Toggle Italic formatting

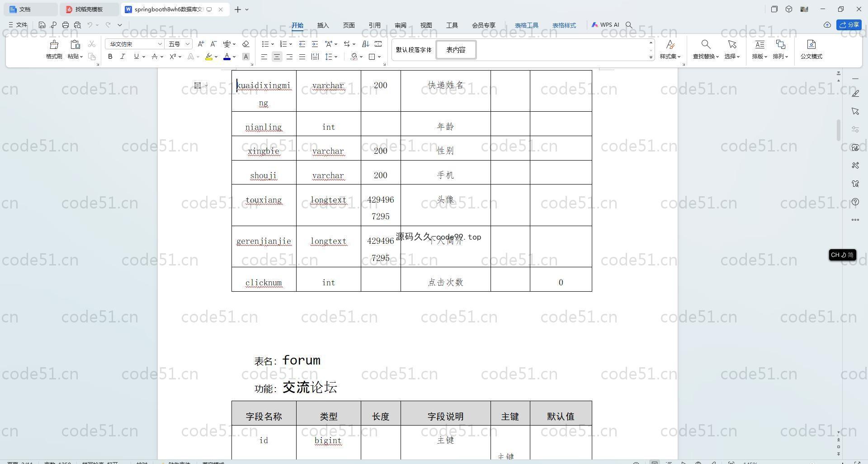tap(123, 57)
